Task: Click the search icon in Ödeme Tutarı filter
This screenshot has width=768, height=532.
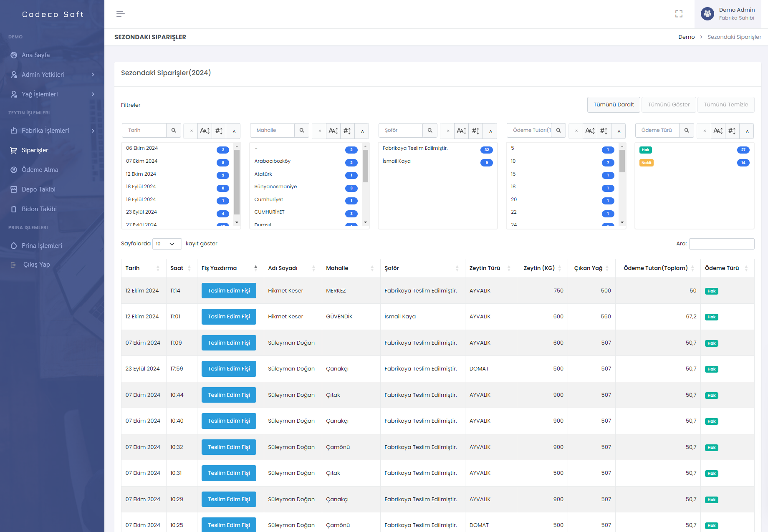Action: [558, 131]
